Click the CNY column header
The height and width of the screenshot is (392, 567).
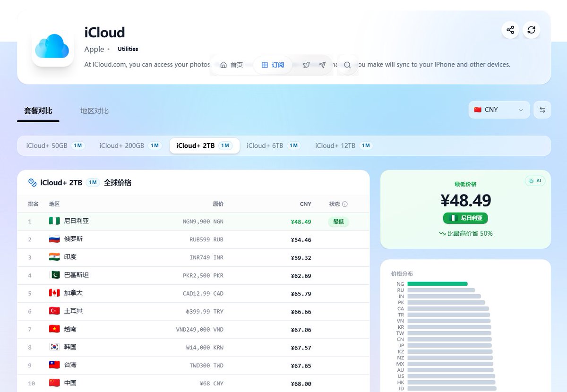pyautogui.click(x=305, y=204)
